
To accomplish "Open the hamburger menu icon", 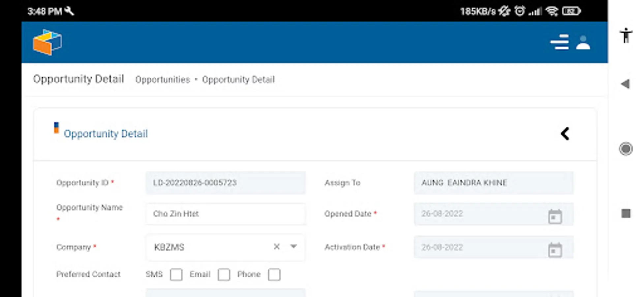I will [559, 42].
